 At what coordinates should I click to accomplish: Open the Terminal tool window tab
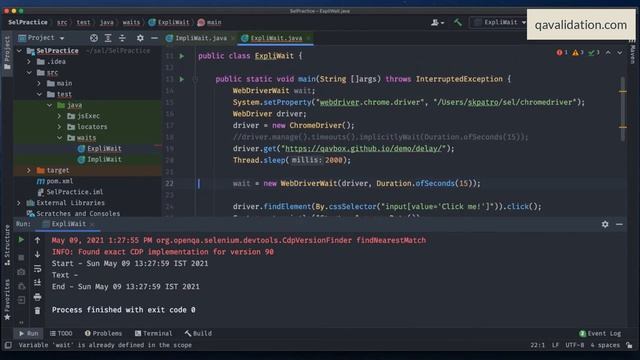(153, 333)
